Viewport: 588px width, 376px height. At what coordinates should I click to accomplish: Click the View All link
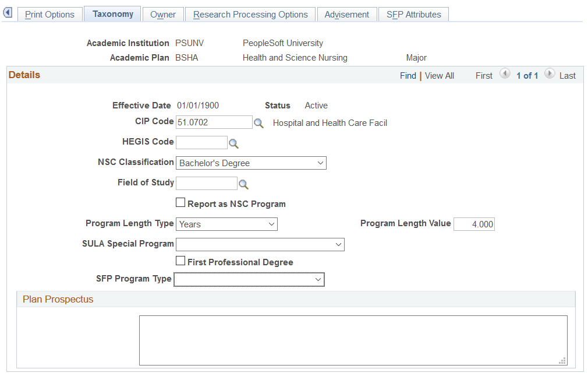(x=440, y=76)
